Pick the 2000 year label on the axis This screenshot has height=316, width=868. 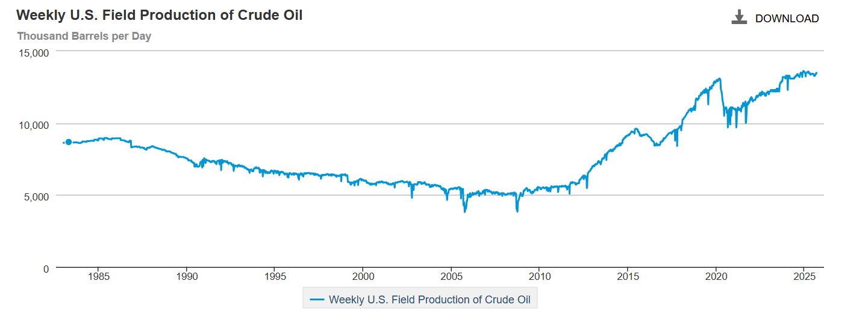pyautogui.click(x=363, y=277)
